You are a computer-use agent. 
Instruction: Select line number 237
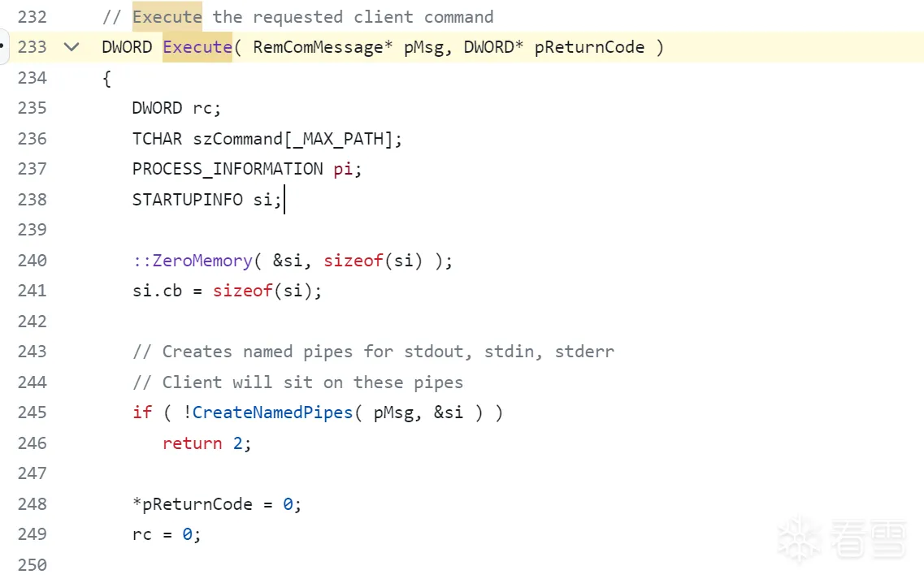click(x=32, y=168)
